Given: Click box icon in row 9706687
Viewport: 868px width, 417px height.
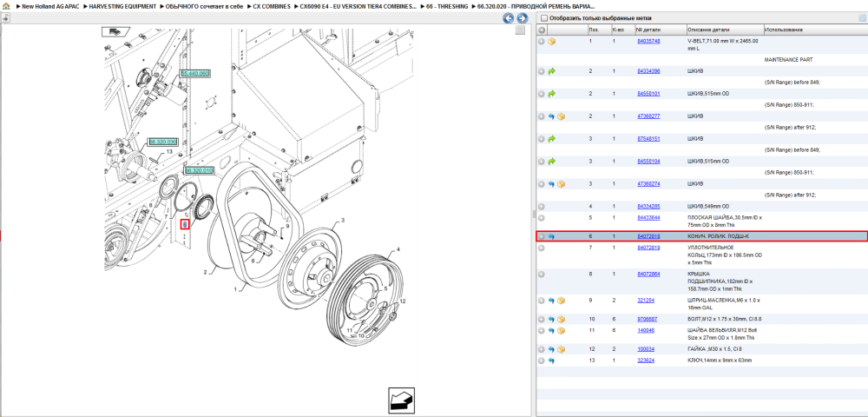Looking at the screenshot, I should tap(561, 320).
